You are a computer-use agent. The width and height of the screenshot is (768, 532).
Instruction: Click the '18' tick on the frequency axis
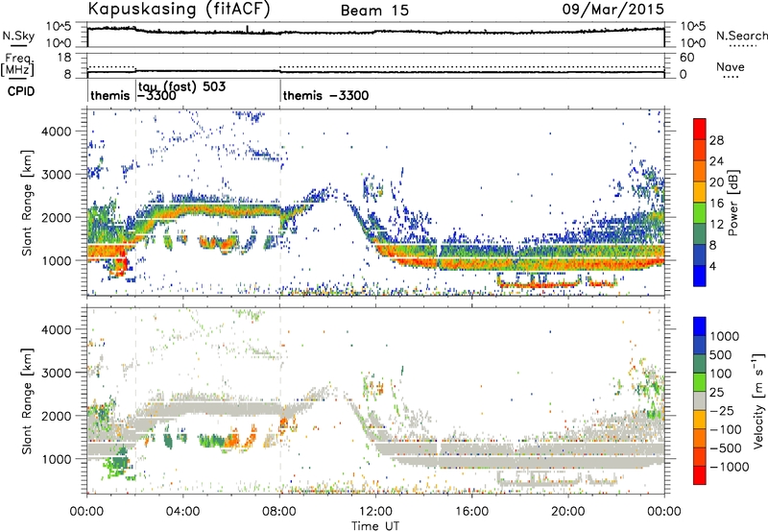(x=64, y=58)
